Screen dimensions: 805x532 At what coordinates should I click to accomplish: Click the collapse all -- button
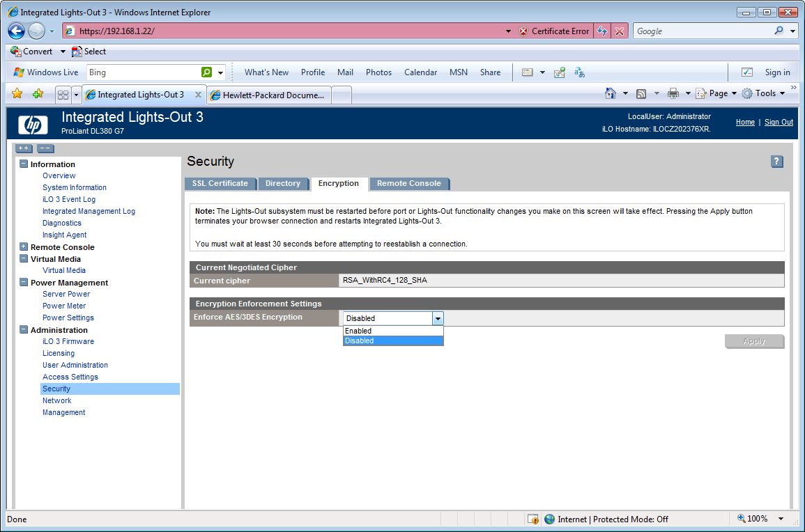(45, 148)
